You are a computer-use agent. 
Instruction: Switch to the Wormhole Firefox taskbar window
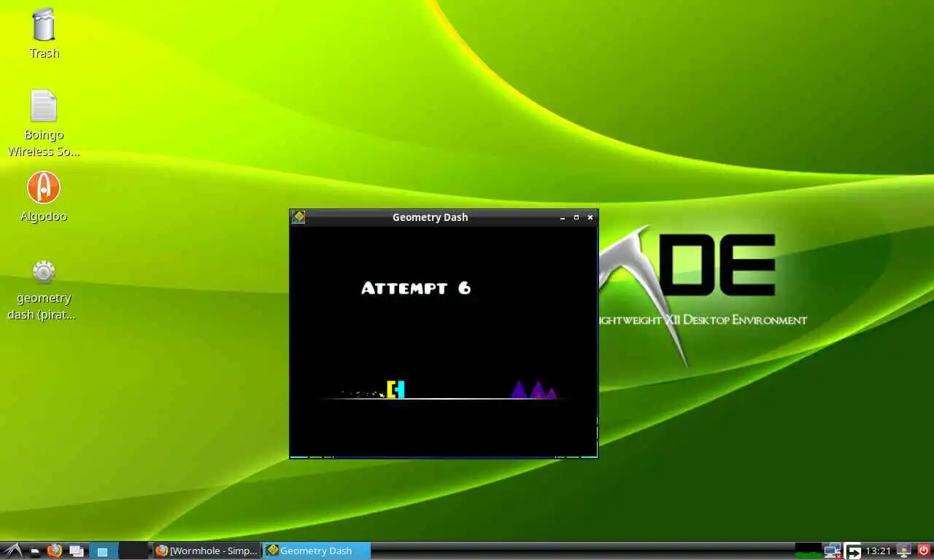[207, 551]
